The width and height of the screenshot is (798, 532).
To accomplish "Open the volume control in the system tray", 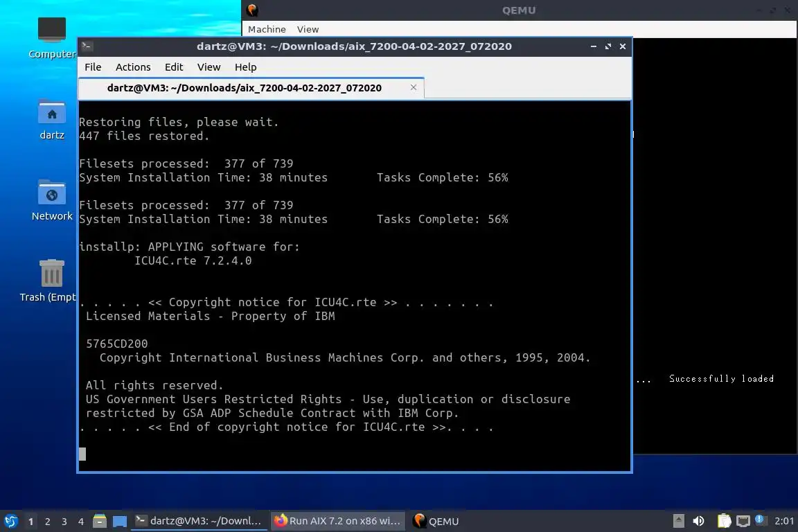I will tap(699, 521).
